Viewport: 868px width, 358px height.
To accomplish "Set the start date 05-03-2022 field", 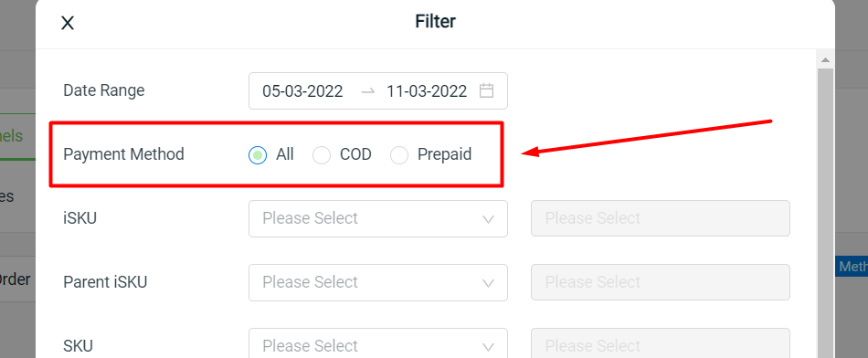I will tap(302, 90).
